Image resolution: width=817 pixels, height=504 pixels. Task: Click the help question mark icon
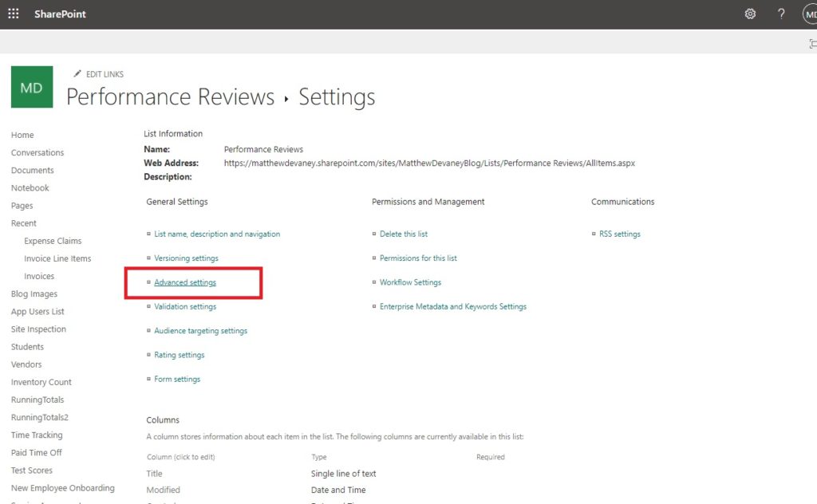[780, 14]
